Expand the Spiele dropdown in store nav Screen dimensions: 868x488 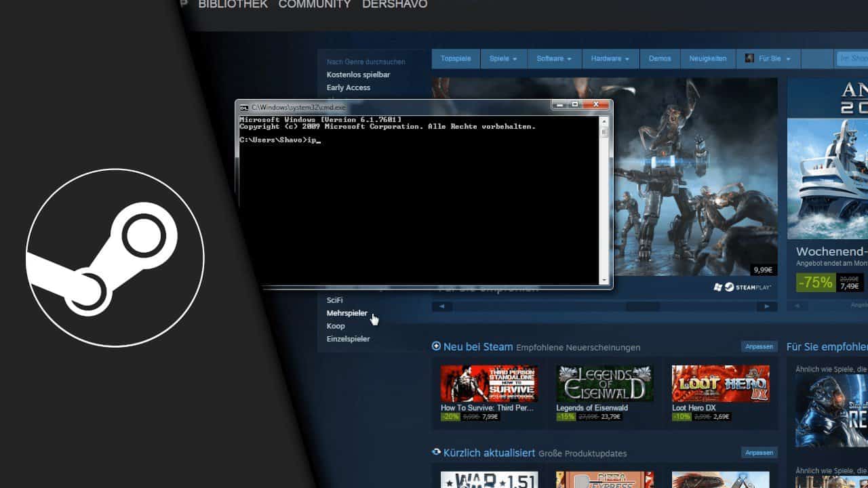click(503, 58)
